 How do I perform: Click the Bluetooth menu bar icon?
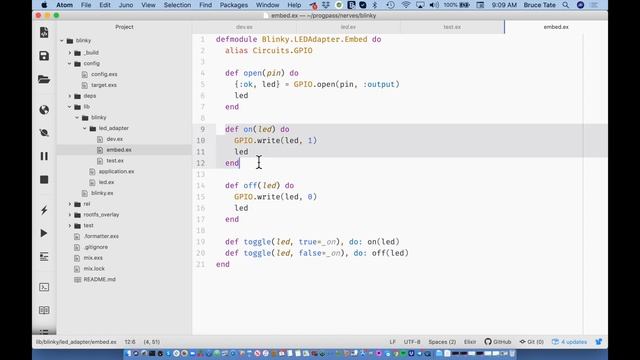click(375, 5)
